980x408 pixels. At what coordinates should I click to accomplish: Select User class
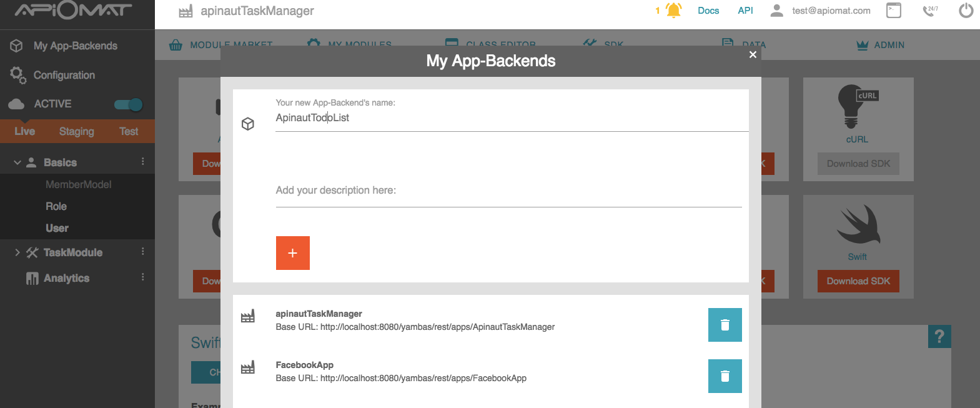pyautogui.click(x=57, y=228)
